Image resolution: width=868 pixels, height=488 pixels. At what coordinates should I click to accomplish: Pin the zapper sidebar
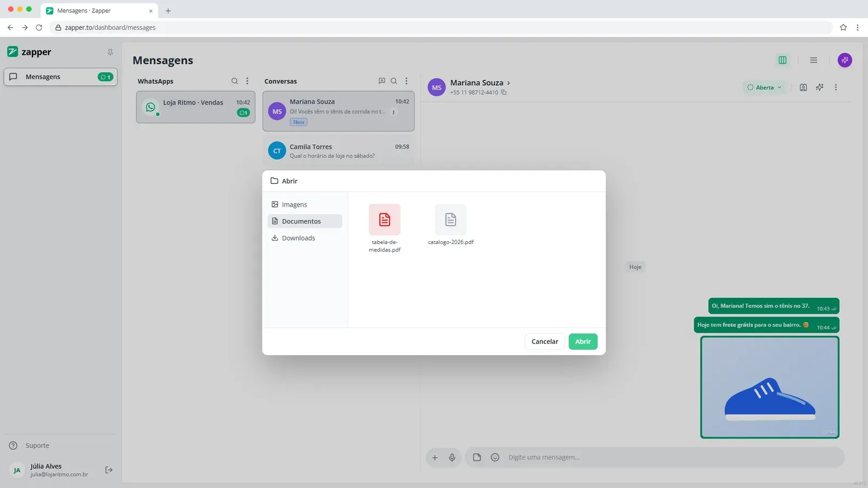pos(110,52)
